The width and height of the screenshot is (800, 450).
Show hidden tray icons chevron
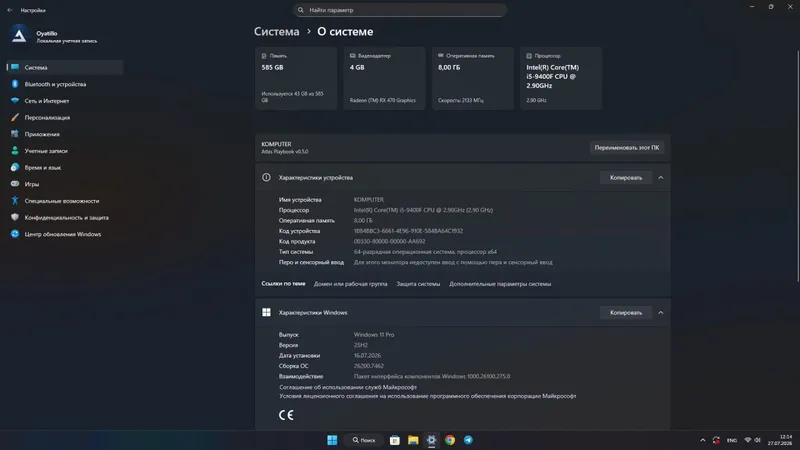tap(703, 440)
